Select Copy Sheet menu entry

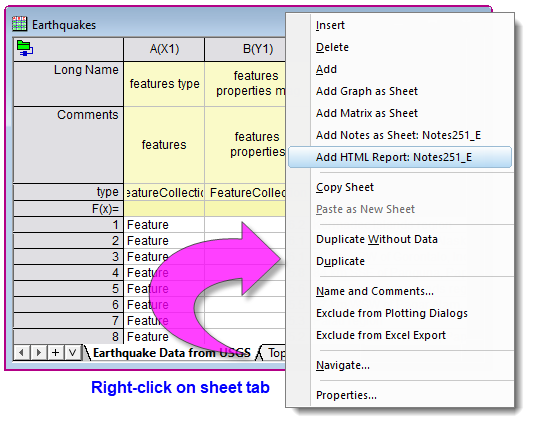pyautogui.click(x=345, y=187)
